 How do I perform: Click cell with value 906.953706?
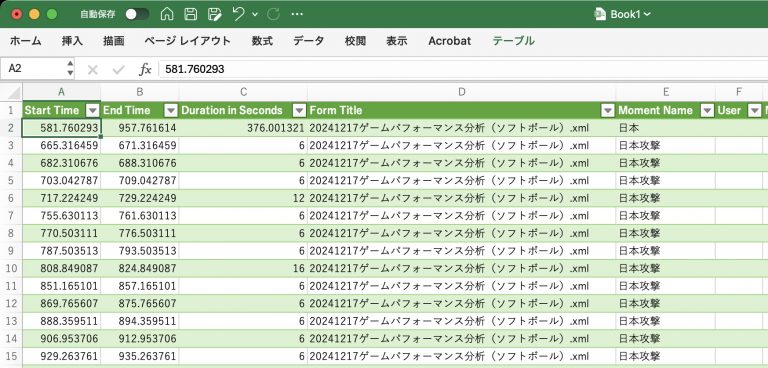[x=61, y=339]
